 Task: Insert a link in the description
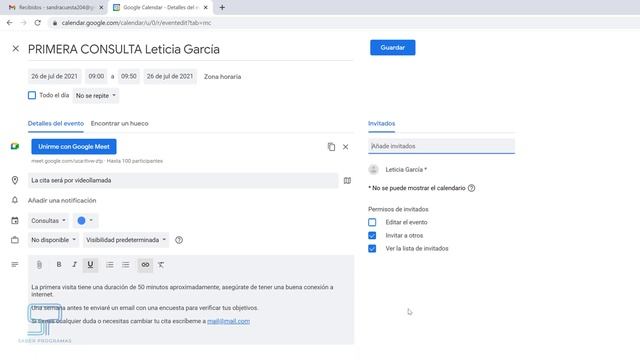(145, 265)
